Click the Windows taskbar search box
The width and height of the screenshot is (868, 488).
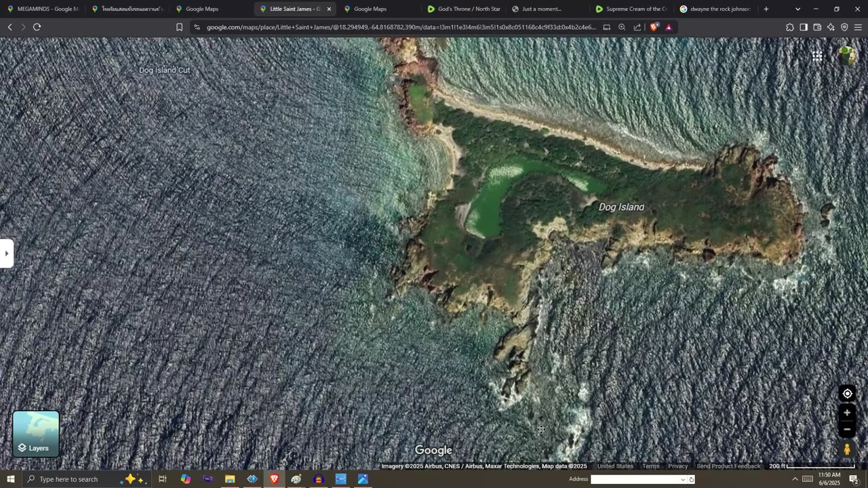pos(87,479)
